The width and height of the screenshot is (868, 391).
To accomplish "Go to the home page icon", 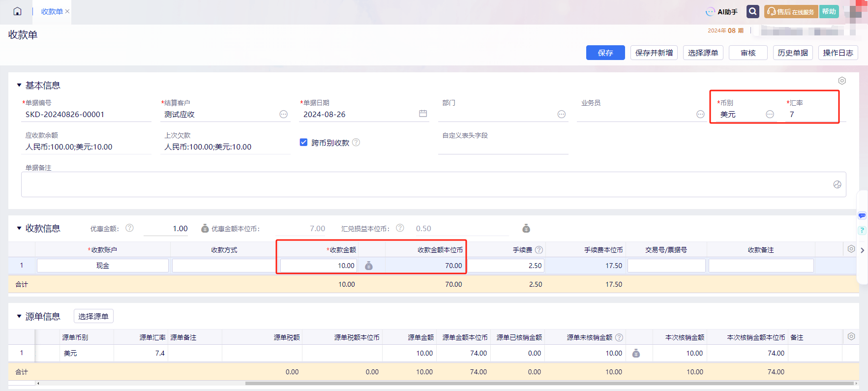I will [17, 11].
